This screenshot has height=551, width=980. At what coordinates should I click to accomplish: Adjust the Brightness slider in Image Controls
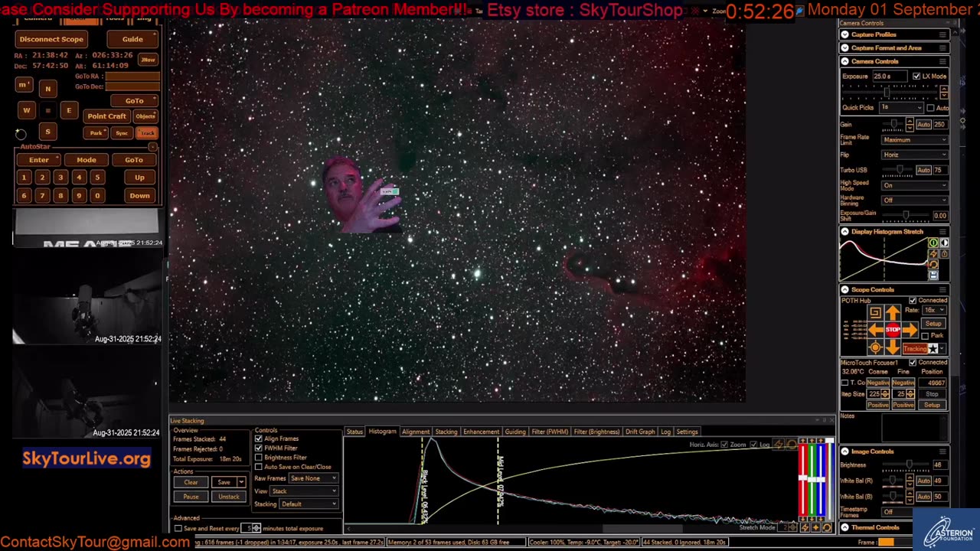906,465
